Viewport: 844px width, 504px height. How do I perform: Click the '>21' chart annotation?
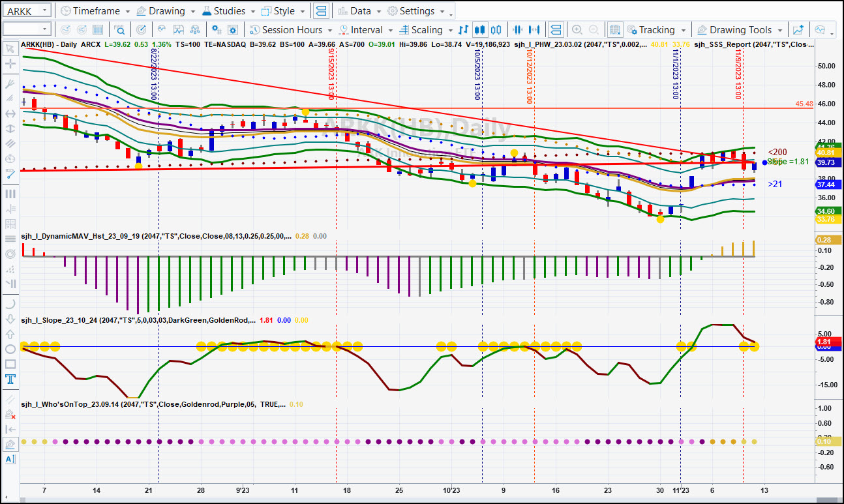(775, 185)
